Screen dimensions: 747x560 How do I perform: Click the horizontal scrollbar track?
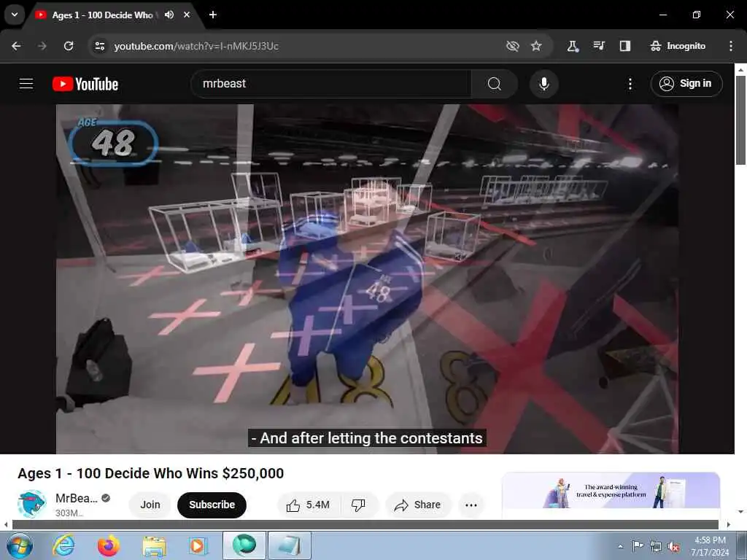365,525
